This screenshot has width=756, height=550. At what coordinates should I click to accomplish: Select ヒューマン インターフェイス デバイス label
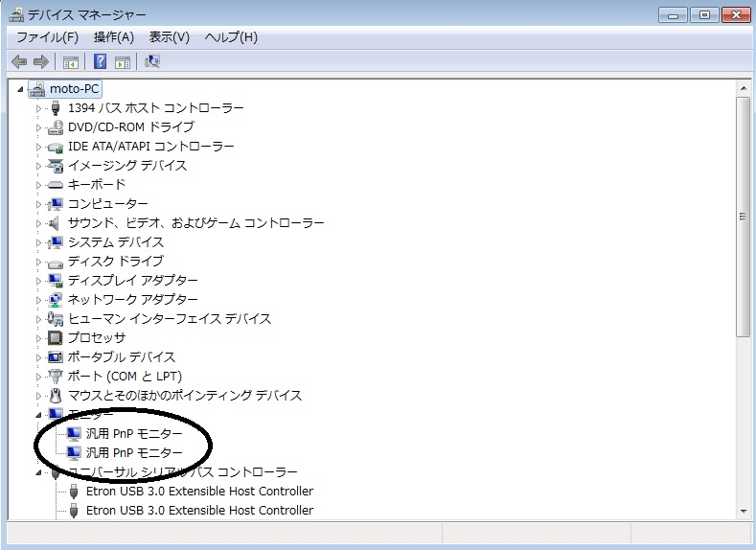[170, 319]
